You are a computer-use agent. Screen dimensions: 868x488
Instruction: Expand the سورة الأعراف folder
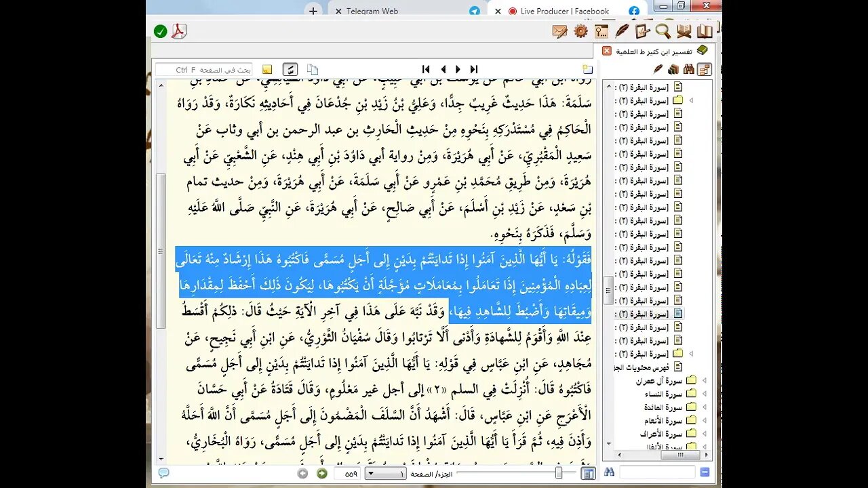[x=704, y=434]
